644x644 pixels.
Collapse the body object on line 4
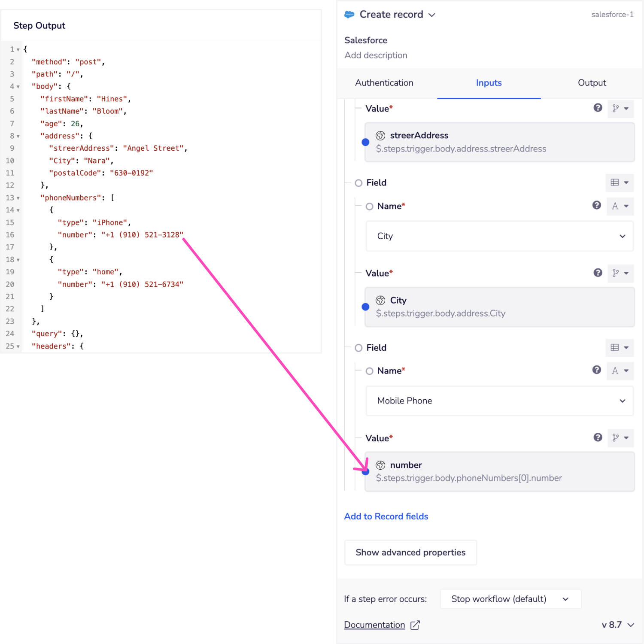(18, 87)
